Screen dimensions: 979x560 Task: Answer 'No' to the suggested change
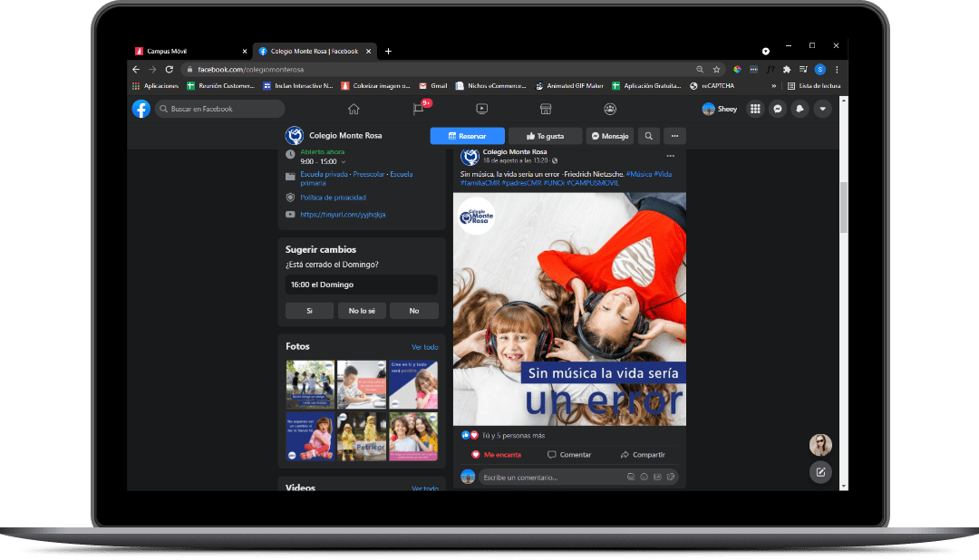[x=414, y=311]
